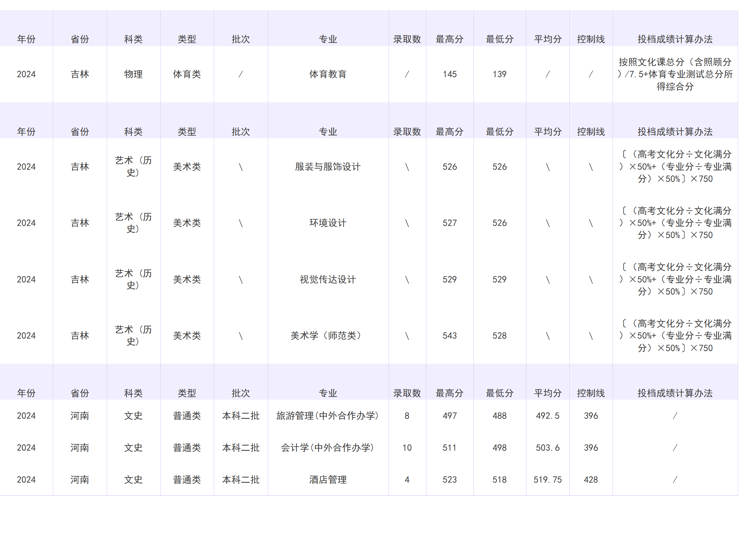This screenshot has height=534, width=756.
Task: Select the 视觉传达设计 major cell
Action: [328, 279]
